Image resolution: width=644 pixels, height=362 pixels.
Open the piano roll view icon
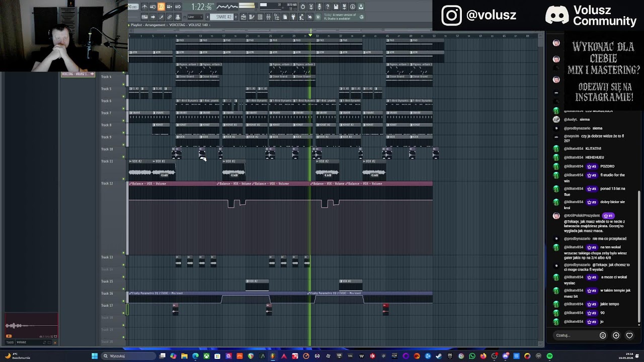[252, 17]
